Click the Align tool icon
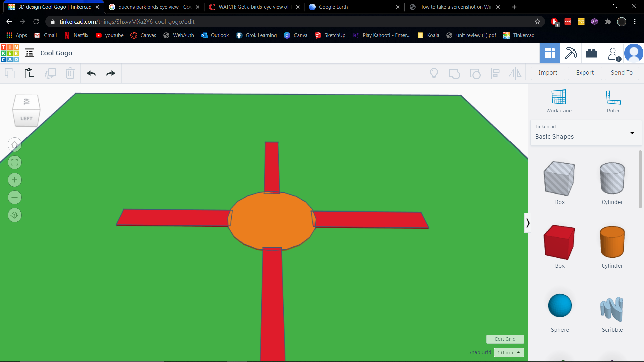This screenshot has height=362, width=644. [495, 73]
